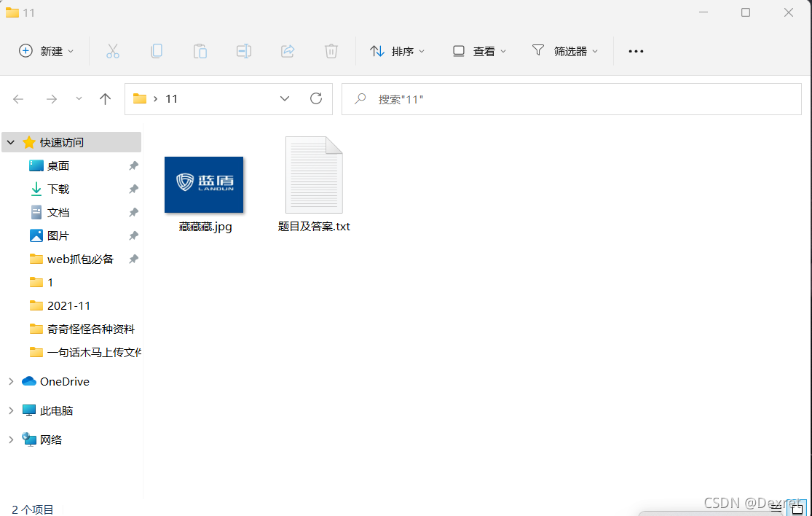Switch to details view icon in status bar
Viewport: 812px width, 516px height.
(776, 509)
